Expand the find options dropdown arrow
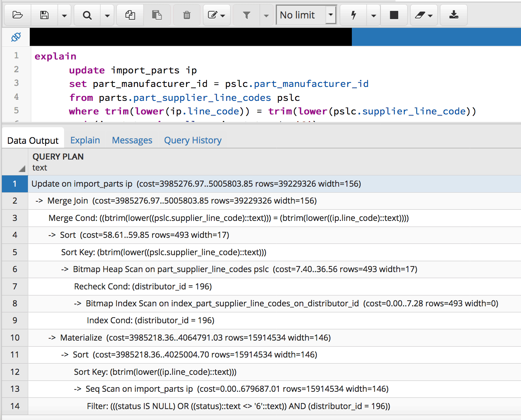The height and width of the screenshot is (420, 521). pos(107,15)
